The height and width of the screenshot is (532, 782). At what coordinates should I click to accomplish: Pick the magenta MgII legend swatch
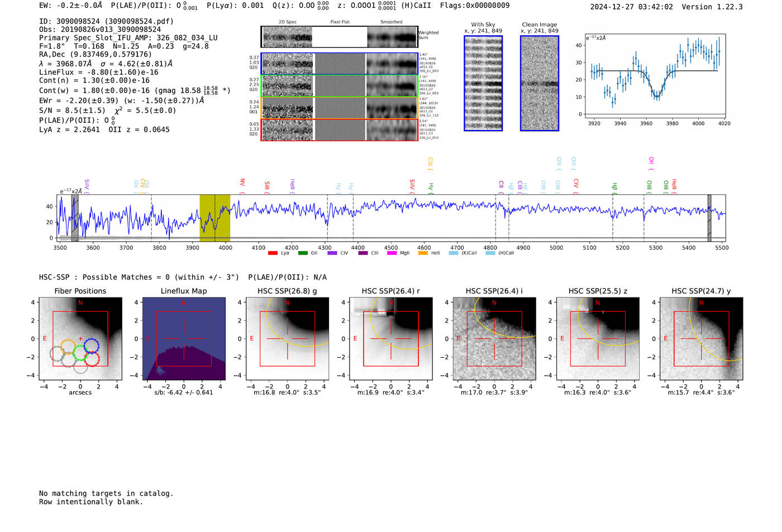392,253
